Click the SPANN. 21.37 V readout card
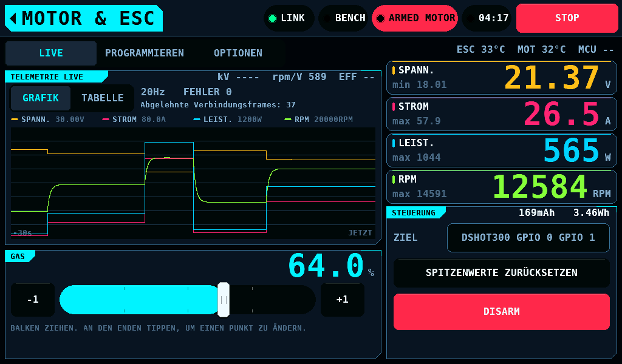The width and height of the screenshot is (622, 364). 501,78
